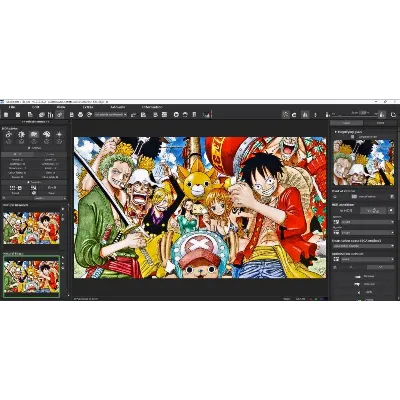Expand the first dropdown in the right panel
The height and width of the screenshot is (400, 400).
point(367,222)
